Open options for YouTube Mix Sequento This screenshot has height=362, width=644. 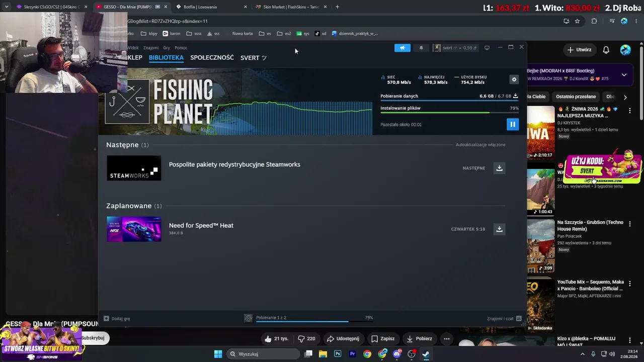[629, 283]
